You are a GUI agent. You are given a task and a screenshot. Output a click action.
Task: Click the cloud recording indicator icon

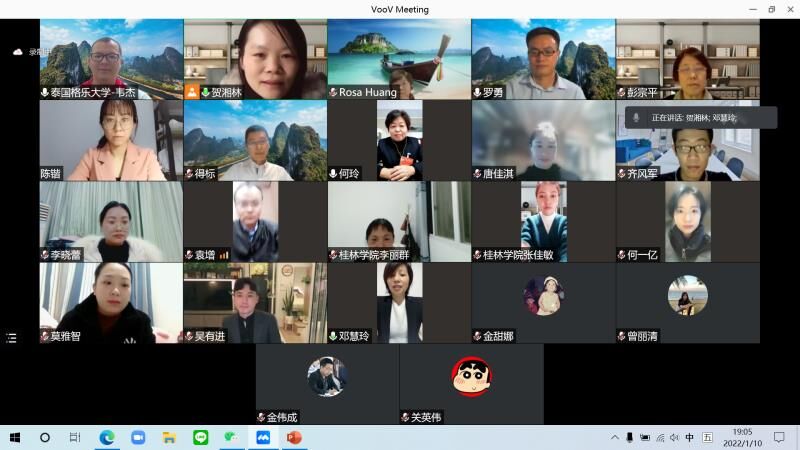(17, 51)
